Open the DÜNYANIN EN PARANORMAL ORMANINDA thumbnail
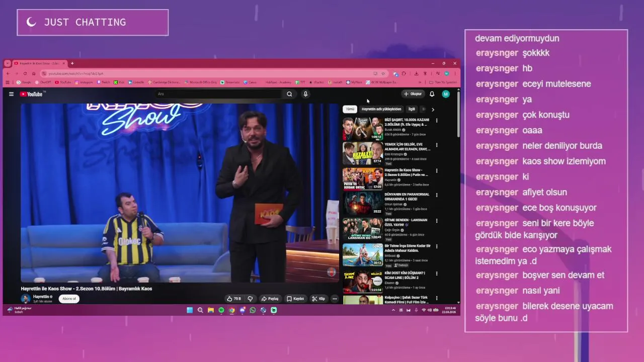Viewport: 644px width, 362px height. (x=363, y=203)
